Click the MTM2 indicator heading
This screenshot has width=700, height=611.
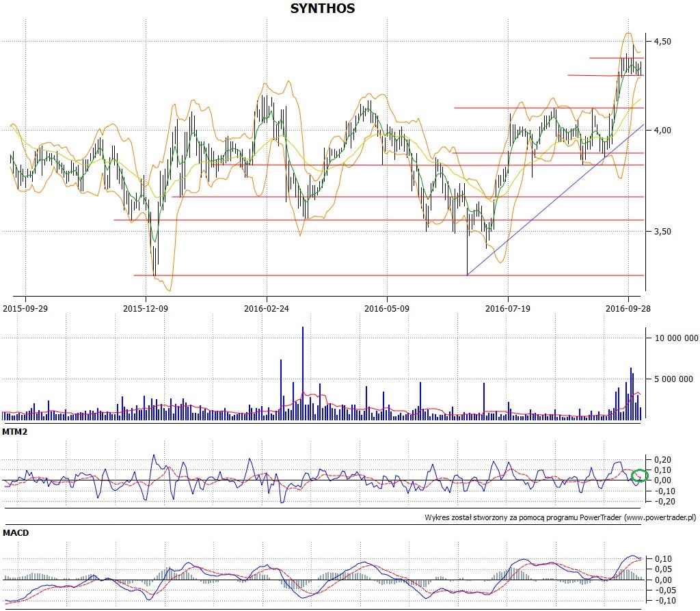pos(15,432)
